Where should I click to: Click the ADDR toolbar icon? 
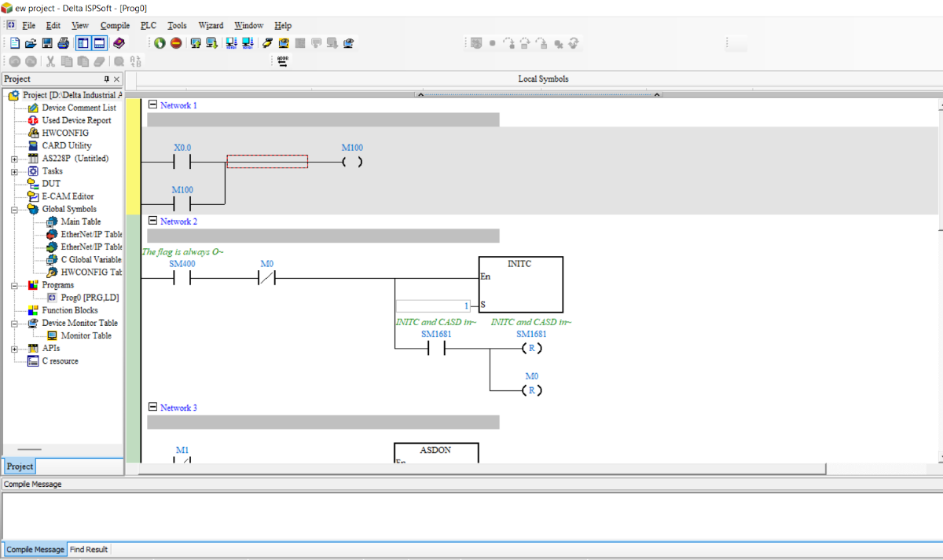click(x=283, y=60)
